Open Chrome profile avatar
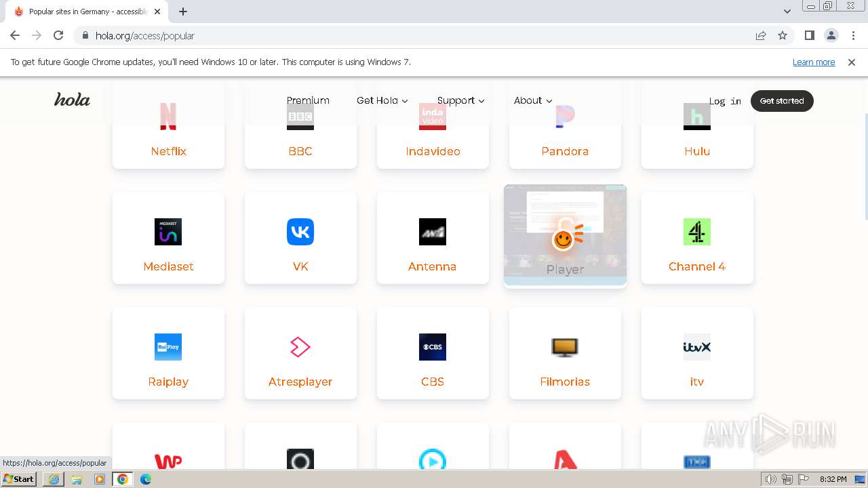The width and height of the screenshot is (868, 488). point(831,35)
